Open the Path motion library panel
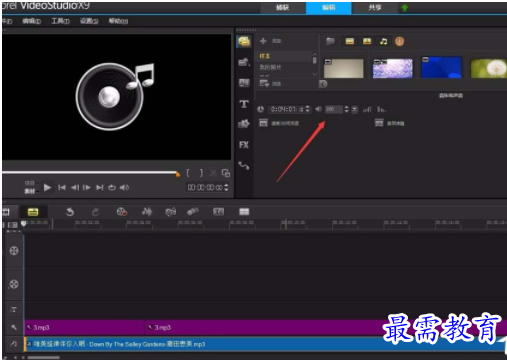Screen dimensions: 507x360 click(244, 165)
